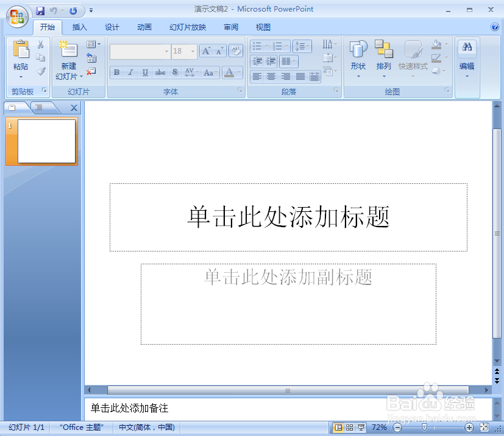Increase font size with the Grow Font icon
Screen dimensions: 504x436
point(206,51)
